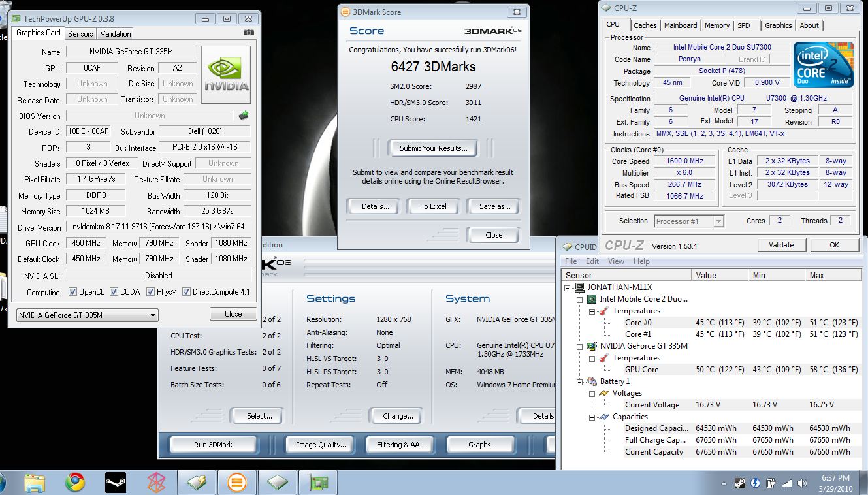The image size is (868, 495).
Task: Open the NVIDIA GeForce GT 335M dropdown
Action: coord(88,315)
